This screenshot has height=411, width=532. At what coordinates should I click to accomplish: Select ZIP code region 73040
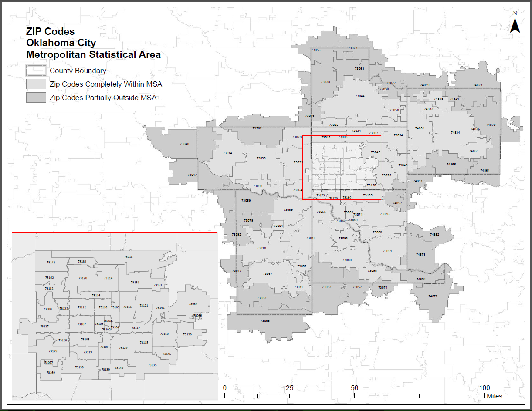185,143
